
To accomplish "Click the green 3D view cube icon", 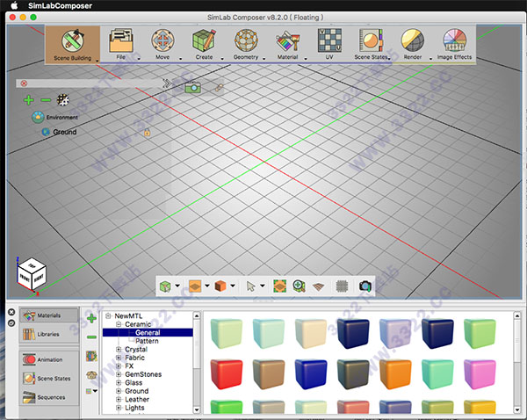I will click(x=165, y=286).
